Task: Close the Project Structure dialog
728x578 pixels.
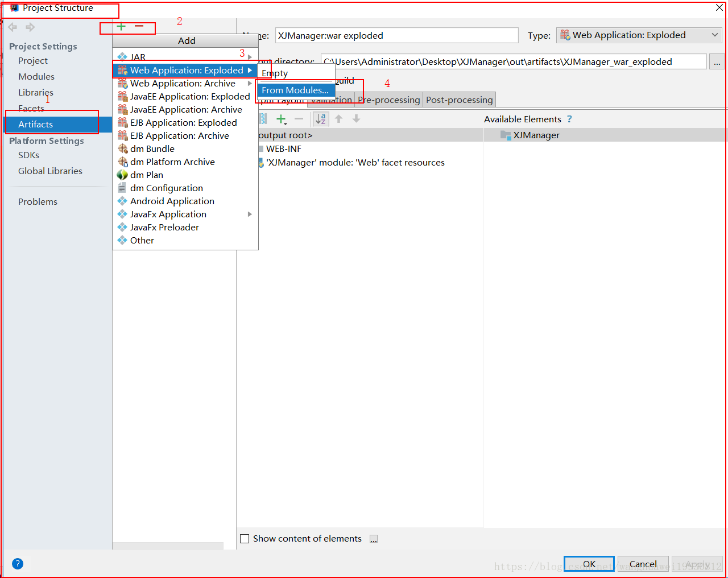Action: coord(719,8)
